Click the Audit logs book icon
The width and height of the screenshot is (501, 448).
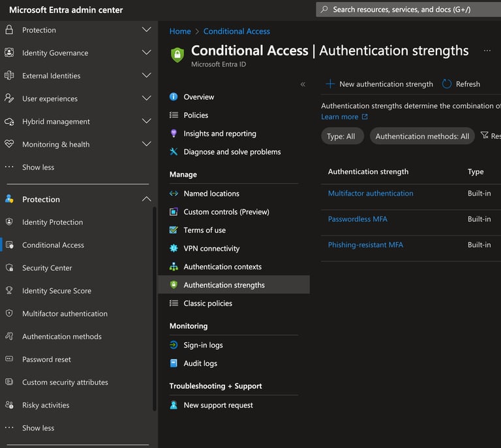pyautogui.click(x=174, y=363)
